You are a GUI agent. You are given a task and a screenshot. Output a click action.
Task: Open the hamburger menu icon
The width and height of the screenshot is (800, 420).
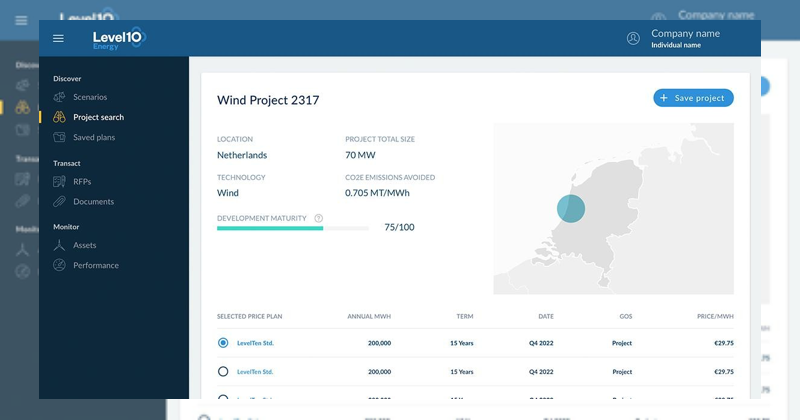[58, 38]
